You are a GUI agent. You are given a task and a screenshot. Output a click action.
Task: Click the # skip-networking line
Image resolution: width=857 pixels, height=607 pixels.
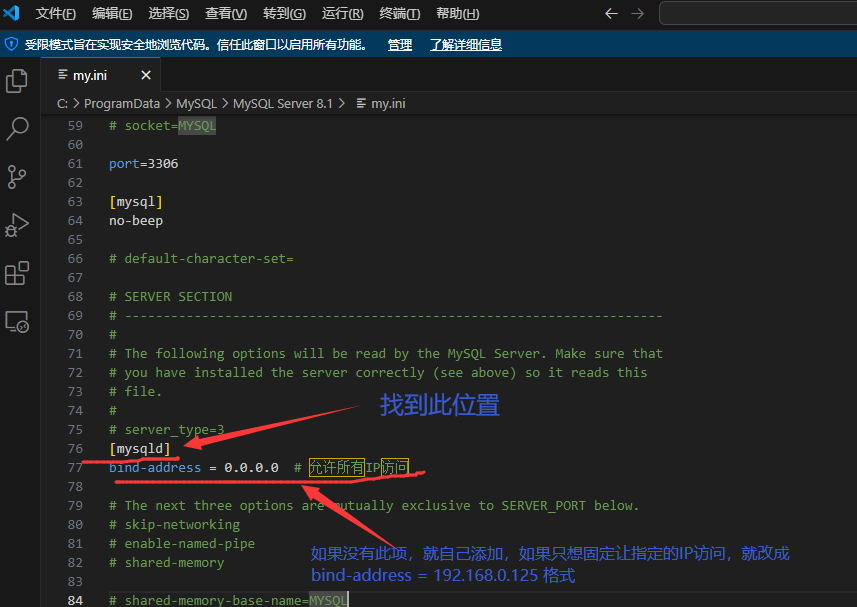[174, 525]
